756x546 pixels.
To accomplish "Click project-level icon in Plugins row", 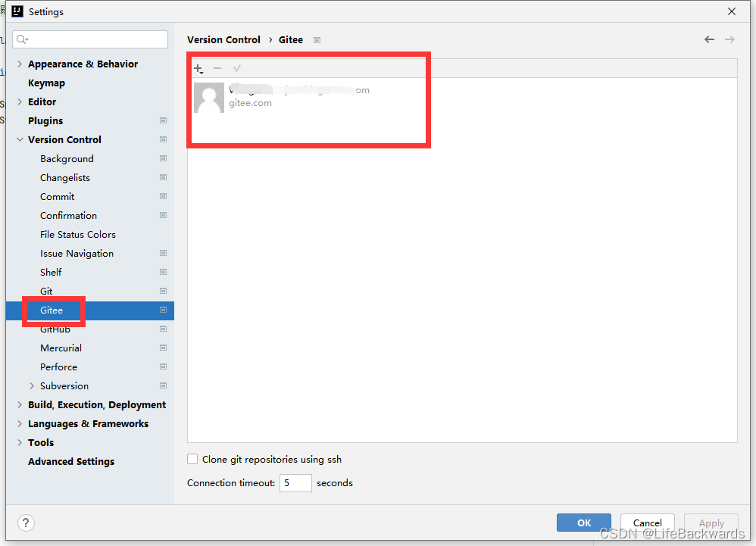I will [x=163, y=120].
